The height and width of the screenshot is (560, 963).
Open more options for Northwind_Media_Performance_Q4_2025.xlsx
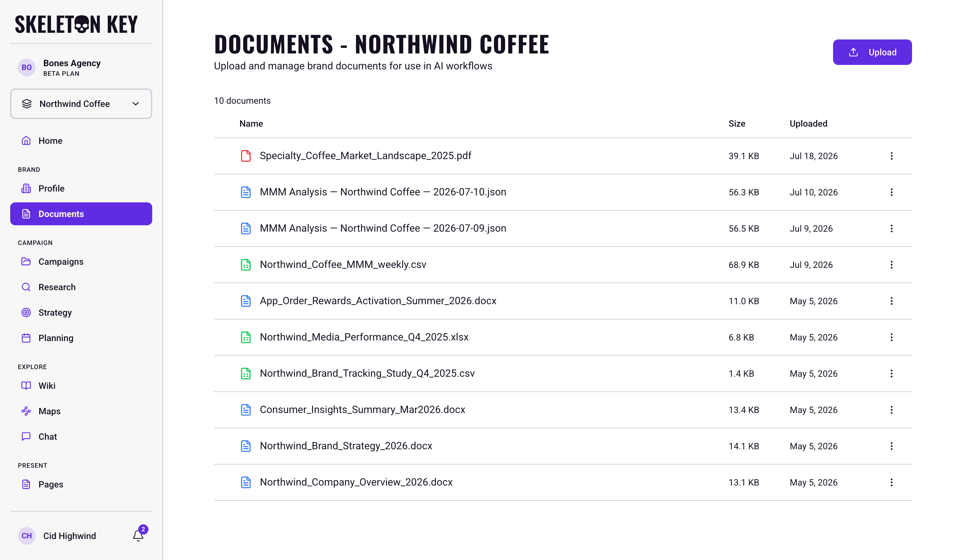click(x=891, y=338)
